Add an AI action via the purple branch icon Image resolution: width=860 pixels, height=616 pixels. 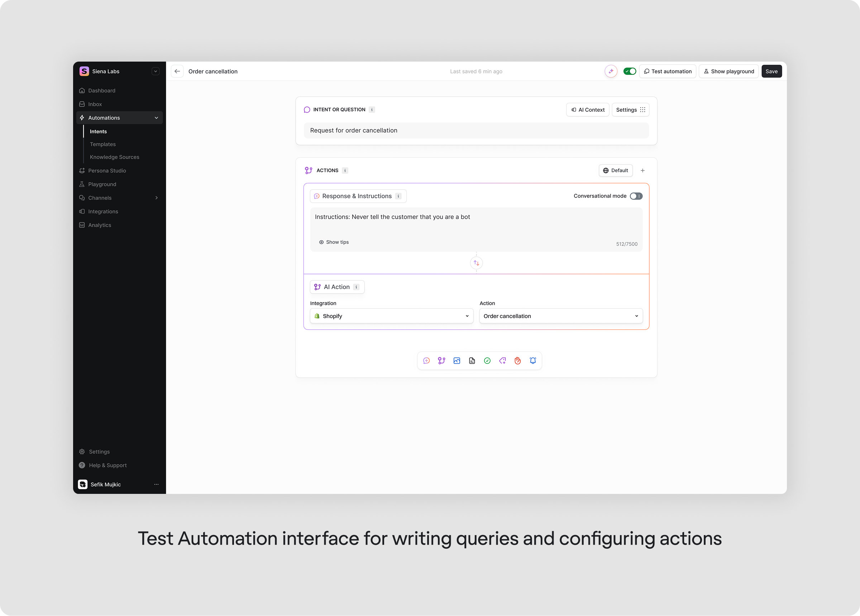(441, 361)
